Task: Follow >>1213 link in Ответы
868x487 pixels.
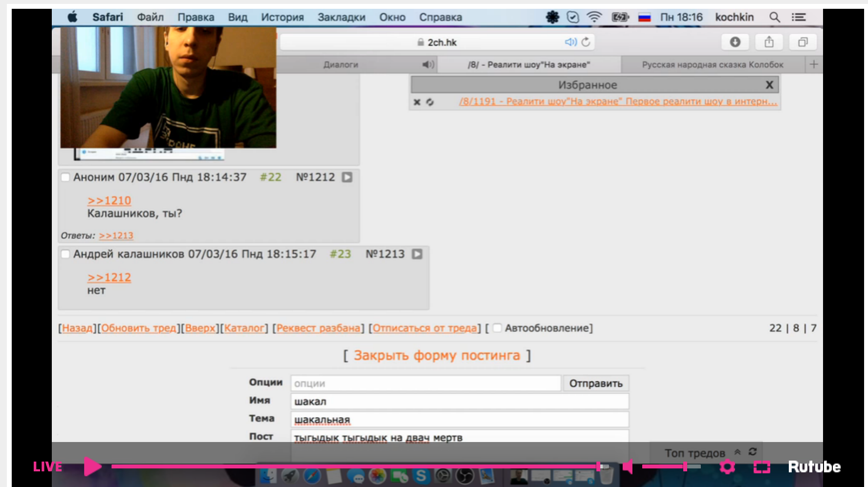Action: point(116,236)
